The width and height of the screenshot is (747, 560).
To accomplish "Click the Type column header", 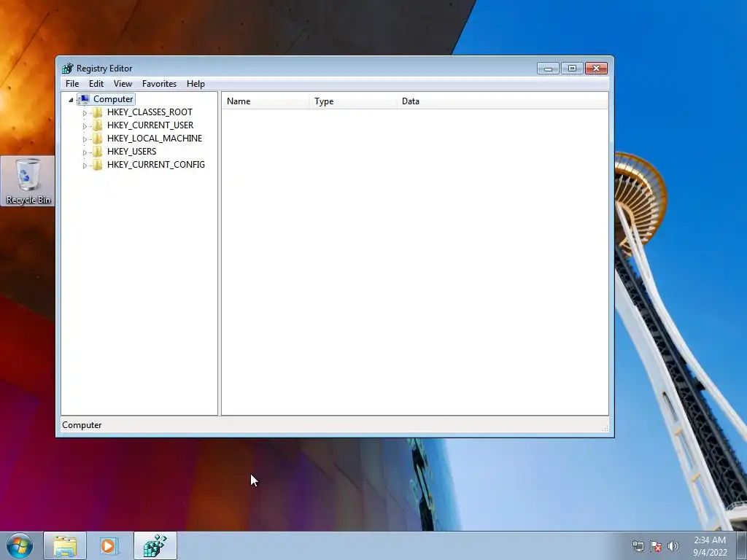I will [354, 101].
